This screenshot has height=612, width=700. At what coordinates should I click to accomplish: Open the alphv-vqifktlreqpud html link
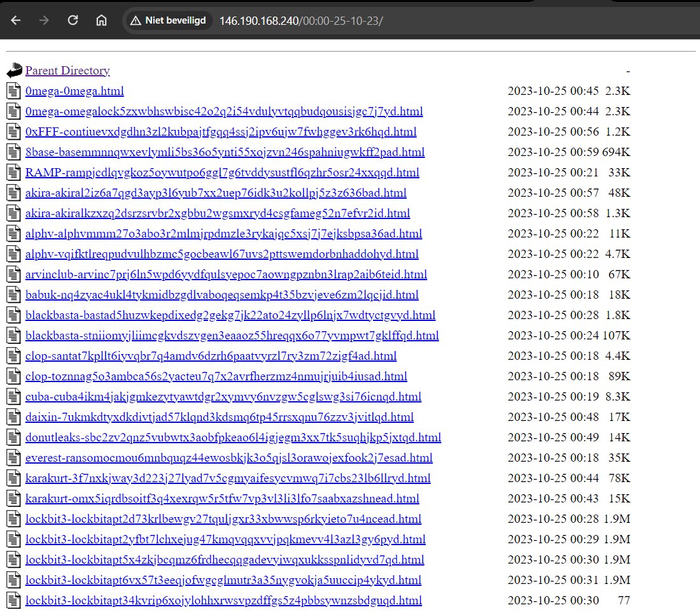pyautogui.click(x=222, y=254)
